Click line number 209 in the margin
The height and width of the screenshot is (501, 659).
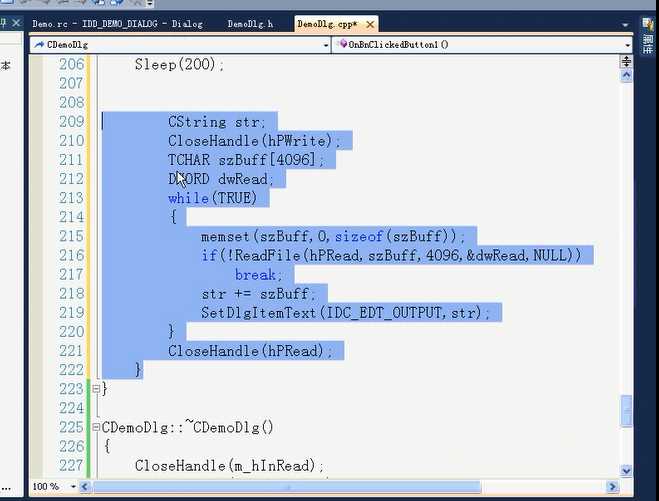click(71, 122)
